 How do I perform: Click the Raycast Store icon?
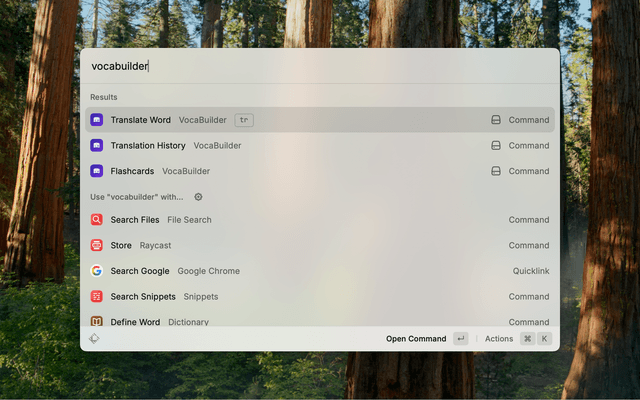point(97,245)
